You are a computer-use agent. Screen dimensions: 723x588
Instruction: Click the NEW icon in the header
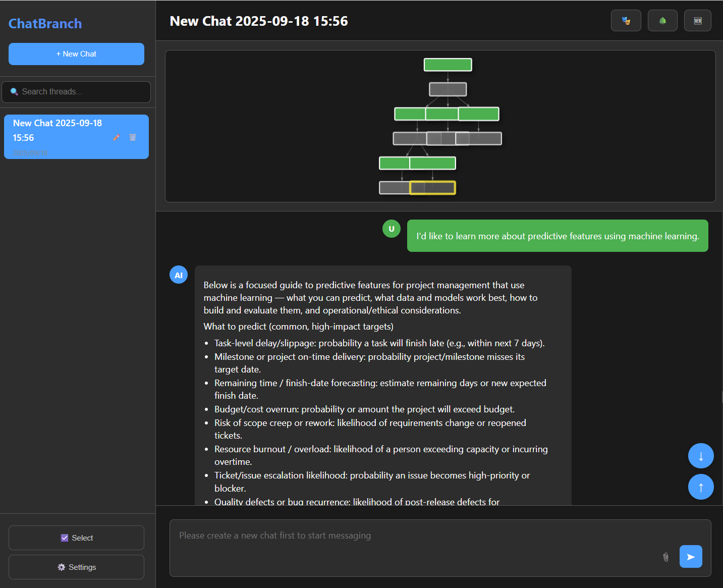coord(697,21)
